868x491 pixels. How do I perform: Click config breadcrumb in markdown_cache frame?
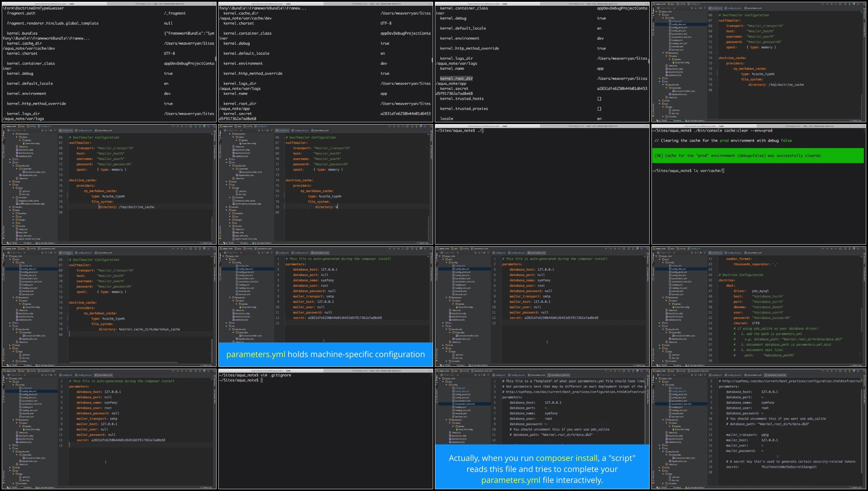point(31,249)
